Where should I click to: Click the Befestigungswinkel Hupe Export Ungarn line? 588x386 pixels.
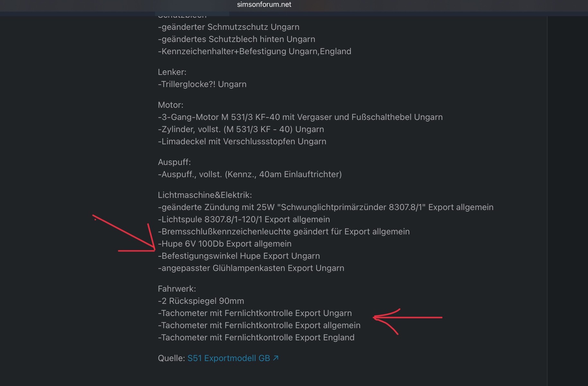(x=239, y=256)
